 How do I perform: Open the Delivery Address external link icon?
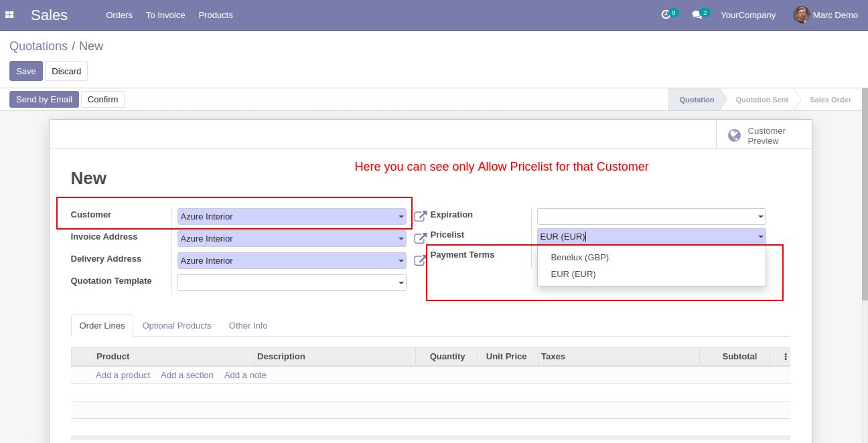point(420,260)
